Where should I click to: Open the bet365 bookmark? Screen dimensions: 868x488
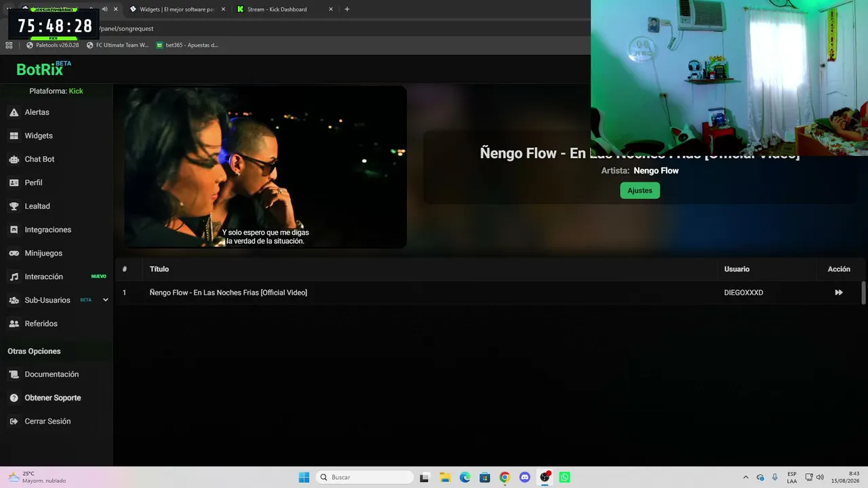(186, 45)
